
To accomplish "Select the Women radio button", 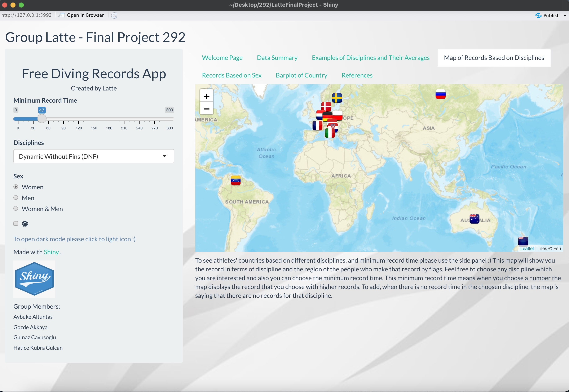I will pyautogui.click(x=16, y=187).
